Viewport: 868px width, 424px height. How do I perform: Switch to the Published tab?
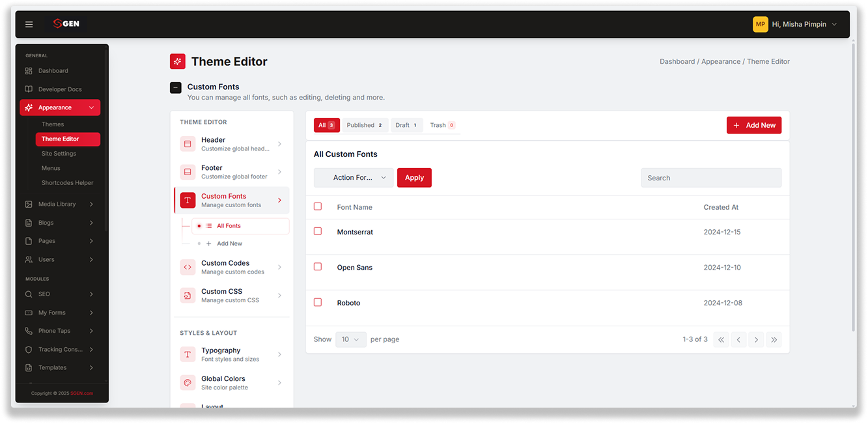(x=365, y=125)
